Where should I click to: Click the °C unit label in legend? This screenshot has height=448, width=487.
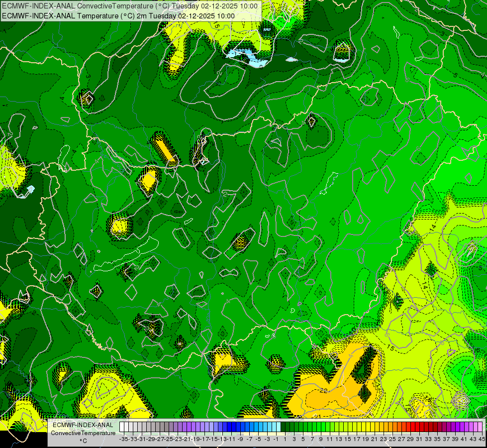[x=83, y=441]
